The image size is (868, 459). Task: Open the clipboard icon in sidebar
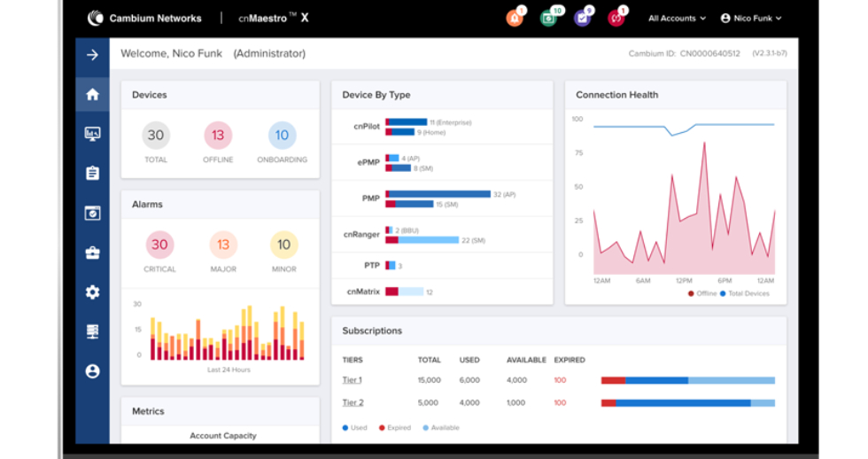pos(92,174)
